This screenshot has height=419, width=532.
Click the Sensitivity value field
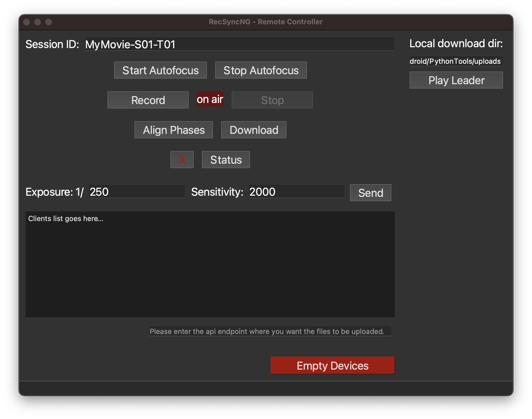[296, 192]
